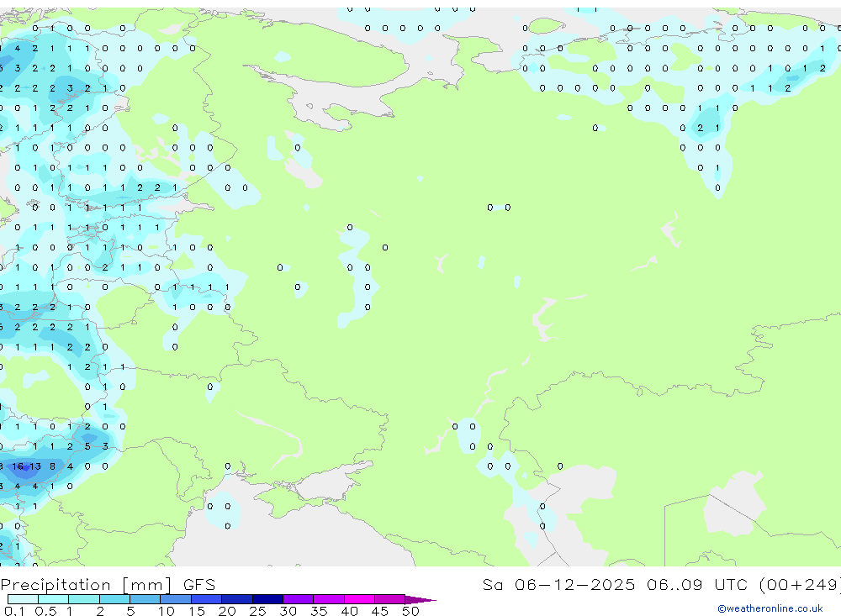This screenshot has height=616, width=841.
Task: Click the map value "13"
Action: (35, 466)
